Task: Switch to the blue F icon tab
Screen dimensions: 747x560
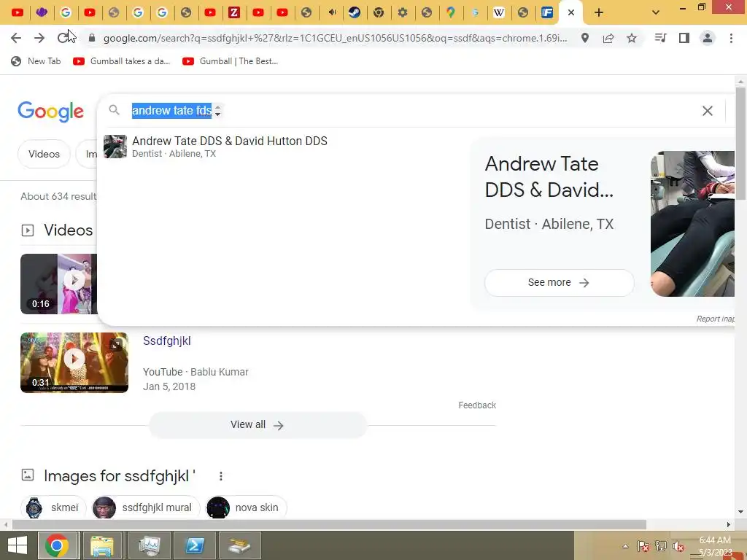Action: 547,13
